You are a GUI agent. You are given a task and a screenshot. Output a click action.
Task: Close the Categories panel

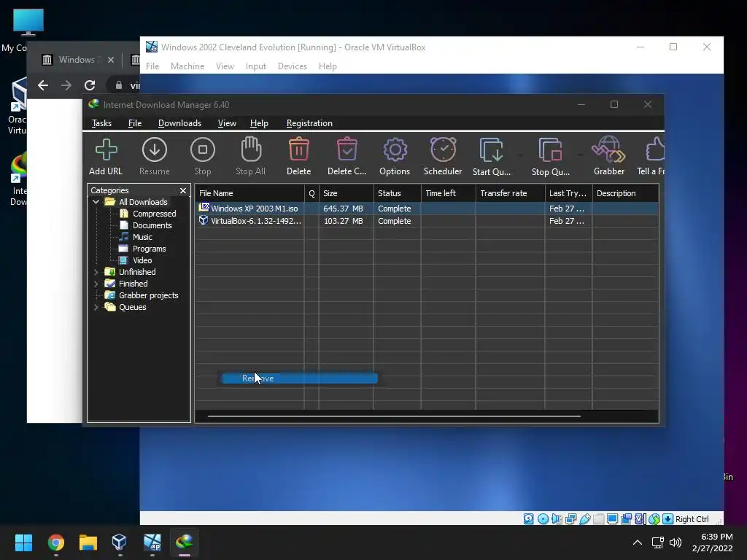183,190
